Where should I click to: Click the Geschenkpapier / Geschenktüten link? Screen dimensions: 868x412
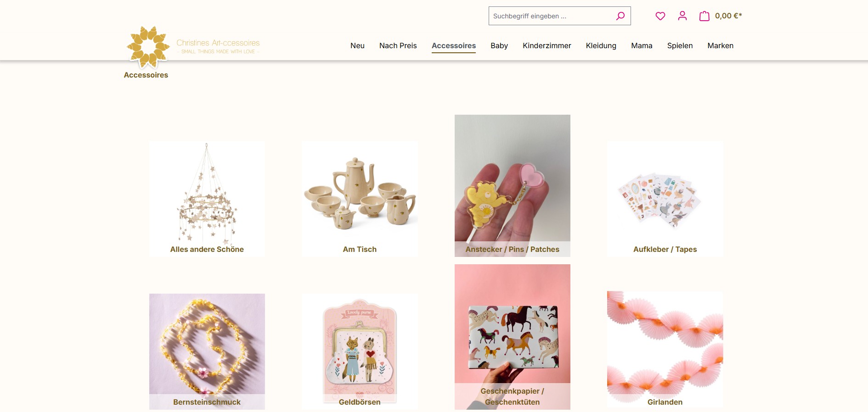[x=512, y=396]
